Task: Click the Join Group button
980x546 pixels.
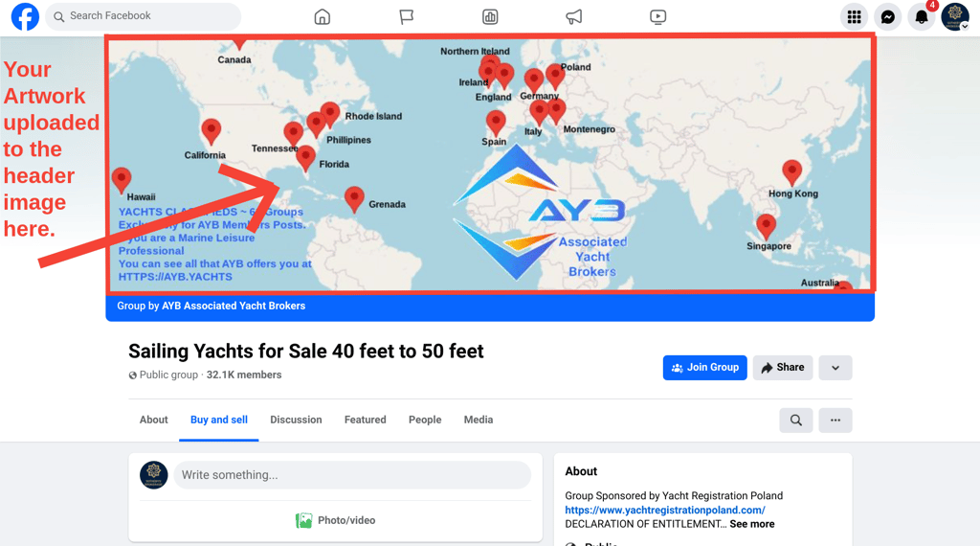Action: click(x=704, y=368)
